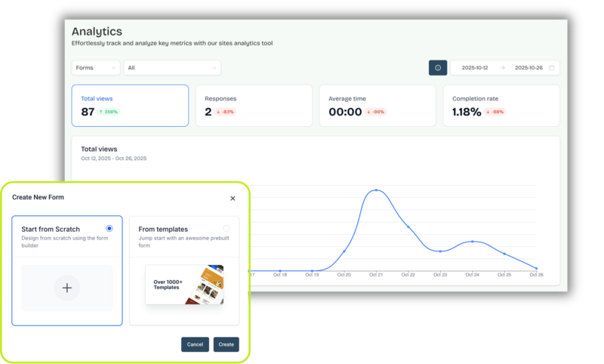Click the red -63% Responses badge

225,112
